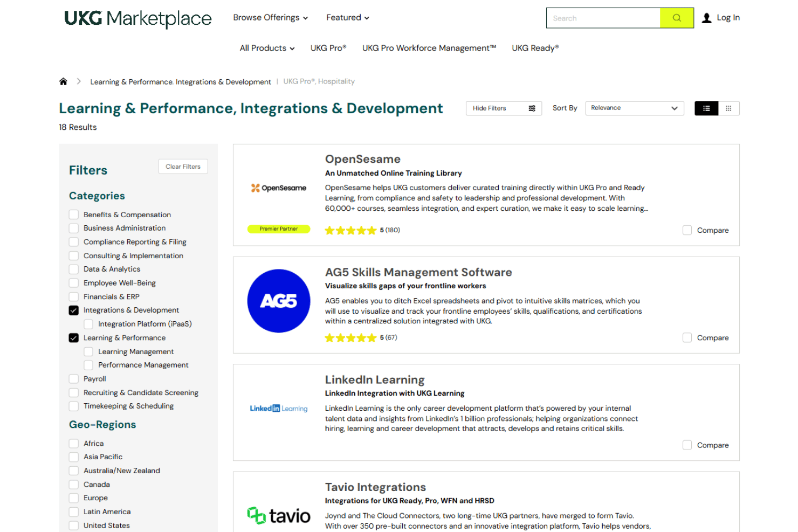The width and height of the screenshot is (798, 532).
Task: Open the Featured dropdown
Action: pos(348,18)
